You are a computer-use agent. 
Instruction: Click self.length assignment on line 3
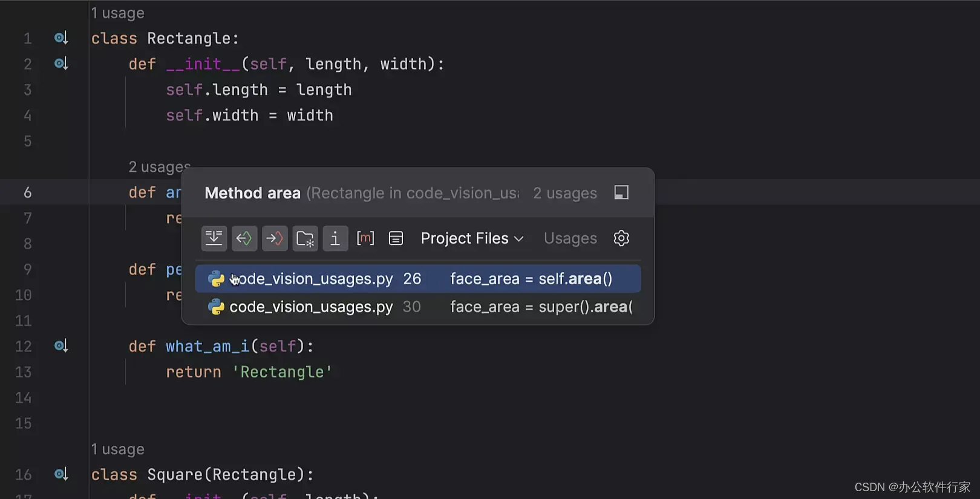pyautogui.click(x=259, y=90)
